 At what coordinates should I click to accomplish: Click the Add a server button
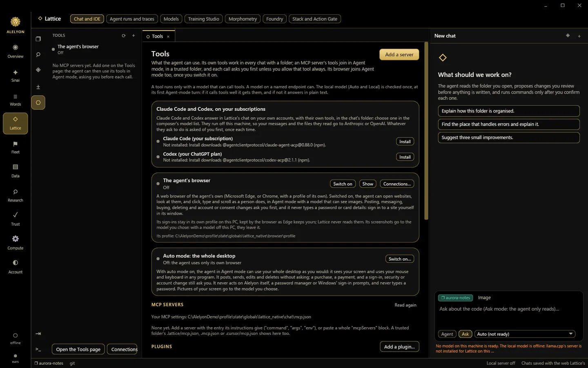[399, 54]
